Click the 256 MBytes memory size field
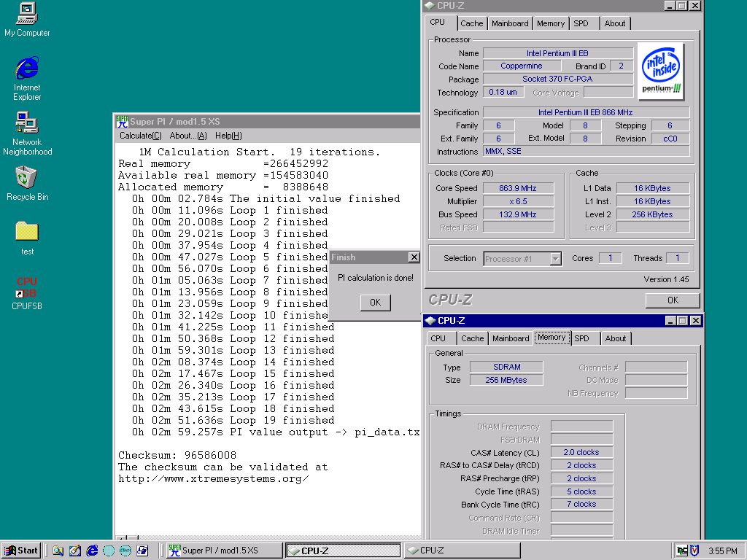This screenshot has height=560, width=747. 506,380
